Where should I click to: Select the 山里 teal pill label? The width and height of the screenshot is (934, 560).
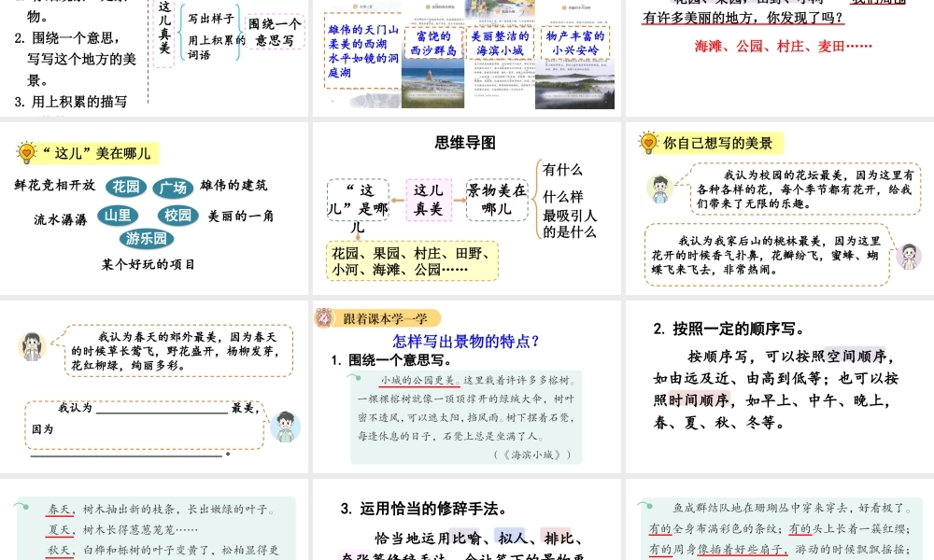118,216
